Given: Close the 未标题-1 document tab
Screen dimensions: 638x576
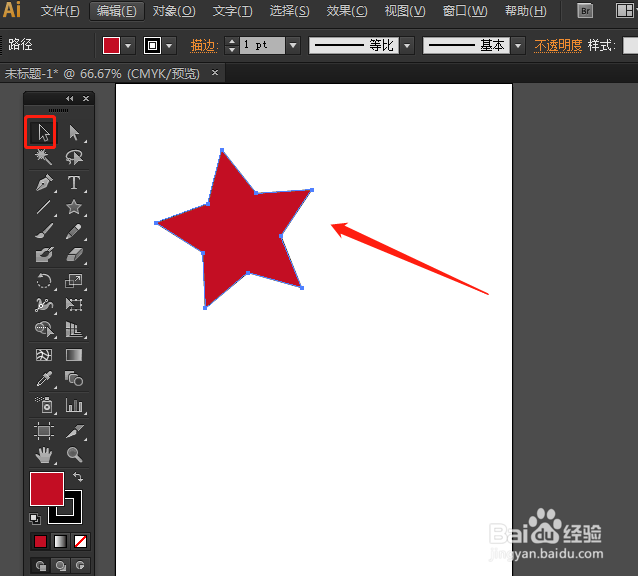Looking at the screenshot, I should coord(215,73).
